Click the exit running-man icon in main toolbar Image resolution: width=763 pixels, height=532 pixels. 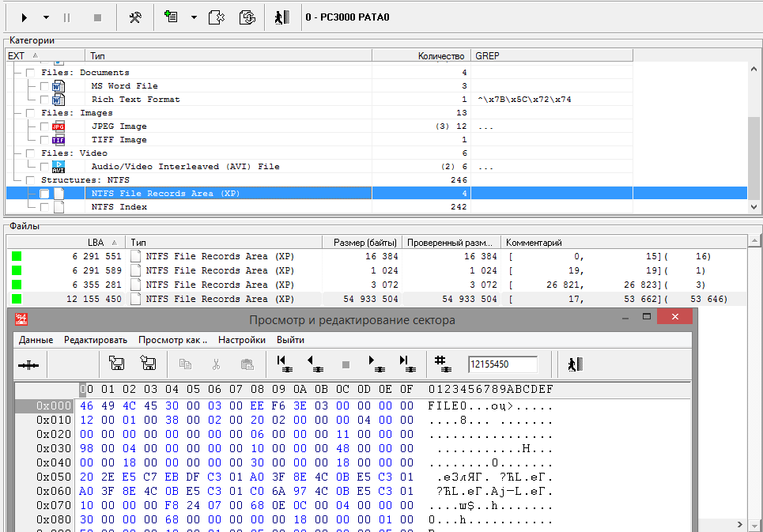(282, 17)
